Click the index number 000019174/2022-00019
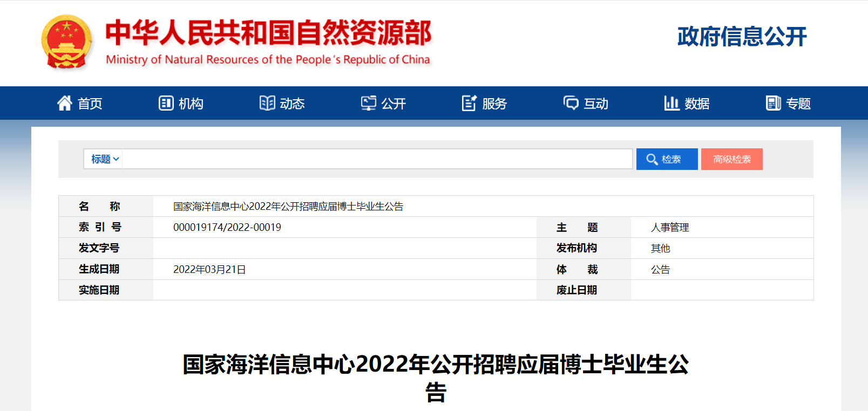This screenshot has height=411, width=868. click(x=227, y=227)
